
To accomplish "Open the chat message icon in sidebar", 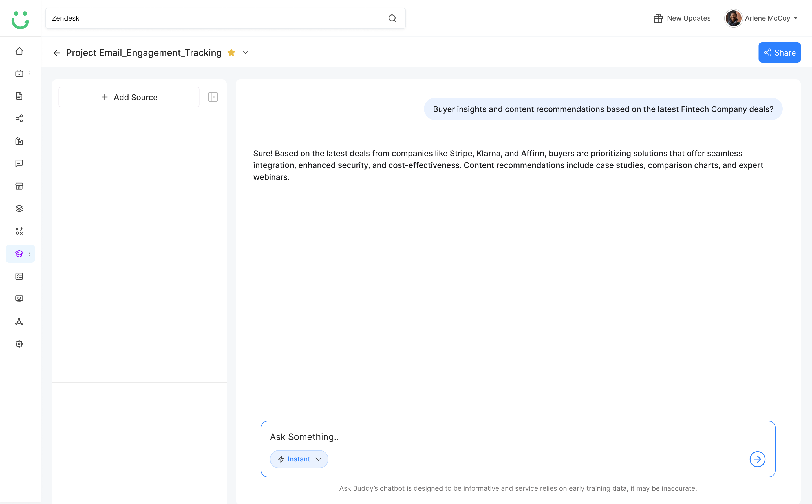I will pyautogui.click(x=19, y=163).
